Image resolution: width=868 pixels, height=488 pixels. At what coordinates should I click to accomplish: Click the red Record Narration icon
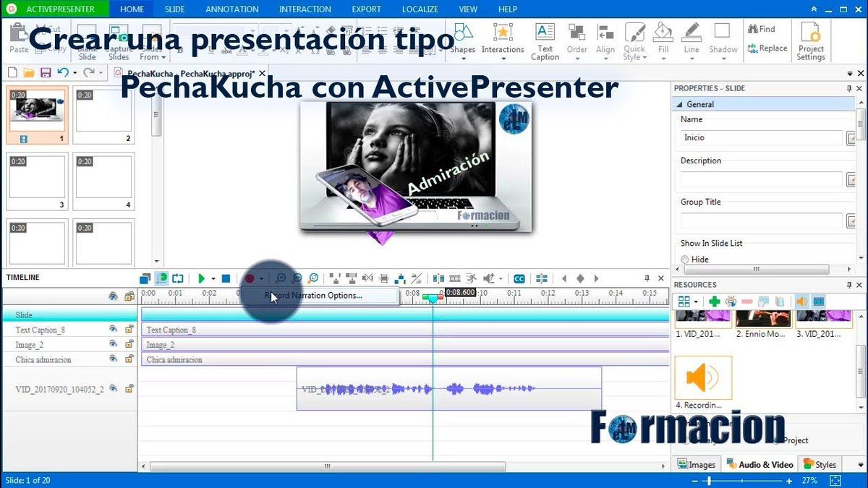tap(250, 278)
